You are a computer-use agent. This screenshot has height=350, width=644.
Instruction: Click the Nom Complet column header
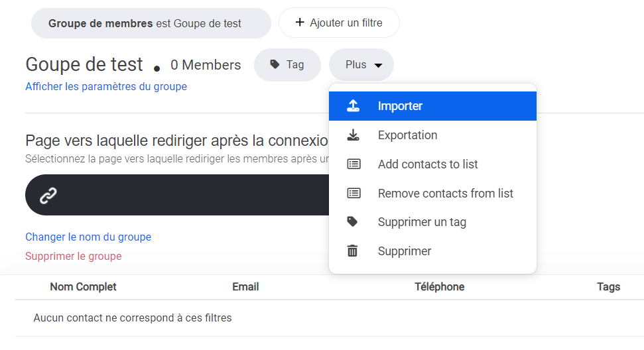83,287
